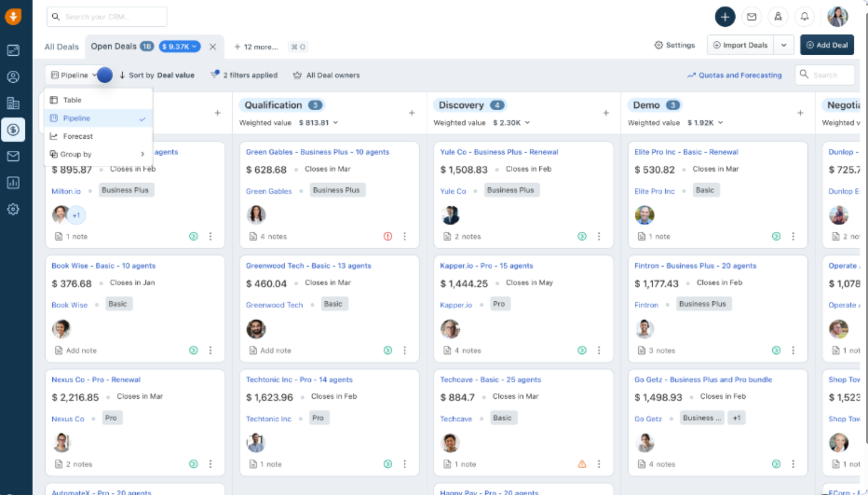Open Green Gables - Business Plus deal link
Screen dimensions: 868x495
click(x=318, y=152)
